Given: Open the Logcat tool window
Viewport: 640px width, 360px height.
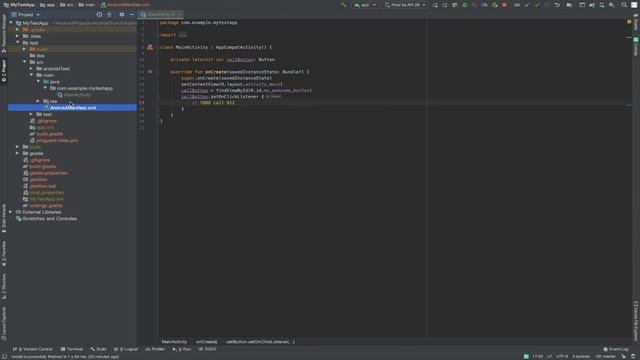Looking at the screenshot, I should click(126, 349).
